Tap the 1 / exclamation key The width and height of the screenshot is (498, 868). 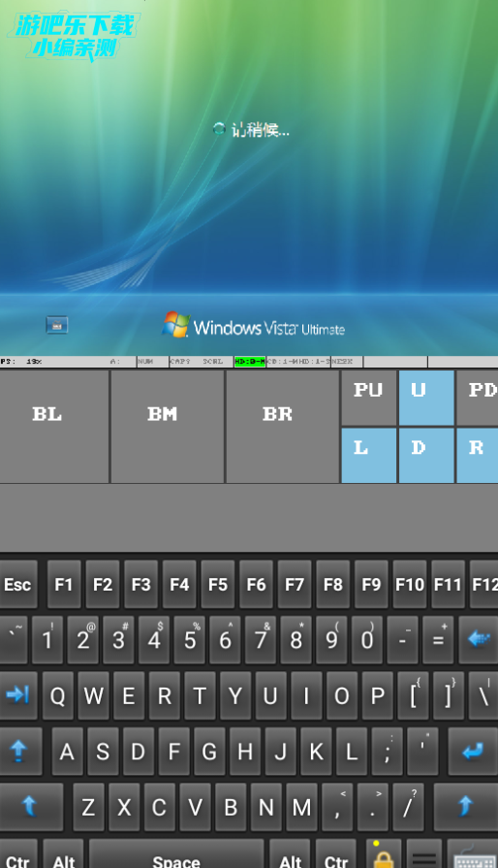(x=47, y=640)
